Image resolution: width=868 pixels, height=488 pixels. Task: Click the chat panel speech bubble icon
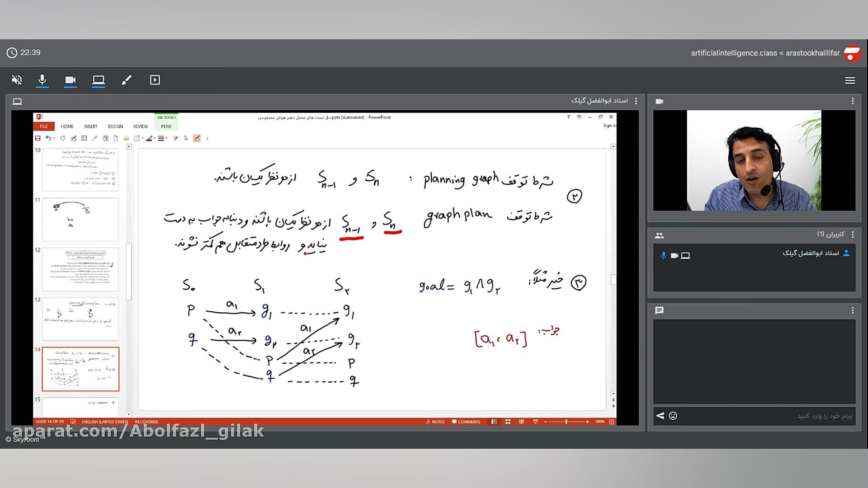(x=659, y=310)
